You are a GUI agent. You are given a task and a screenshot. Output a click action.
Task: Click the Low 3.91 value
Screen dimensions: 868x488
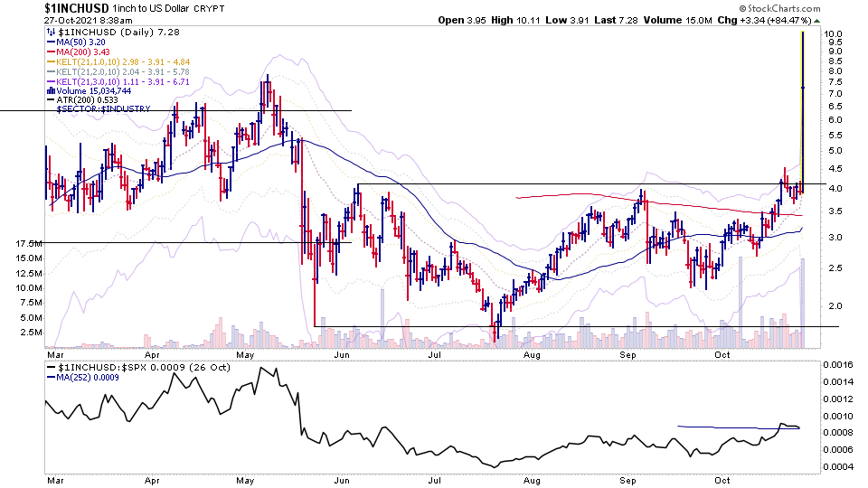pos(567,21)
